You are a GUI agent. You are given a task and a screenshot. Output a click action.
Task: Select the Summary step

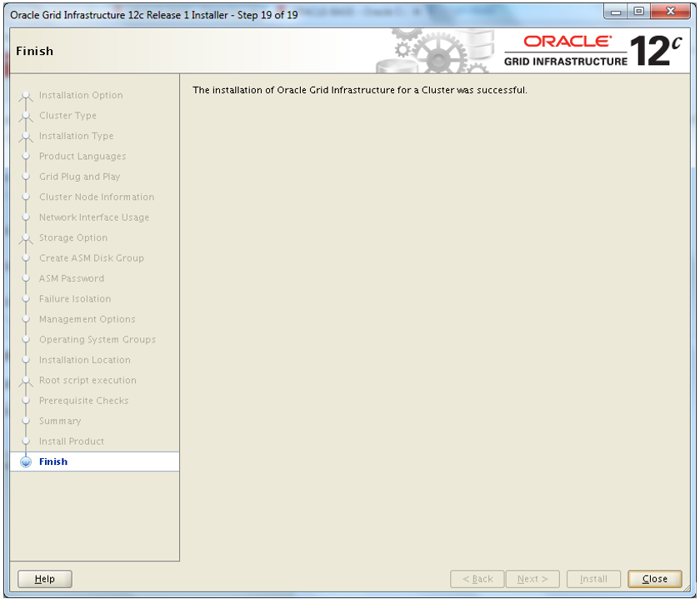tap(60, 421)
